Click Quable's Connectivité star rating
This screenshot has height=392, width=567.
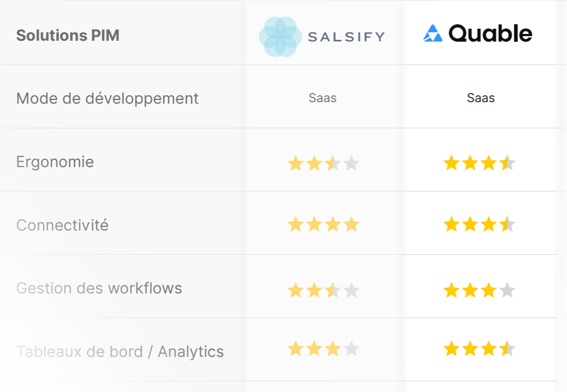[x=479, y=224]
